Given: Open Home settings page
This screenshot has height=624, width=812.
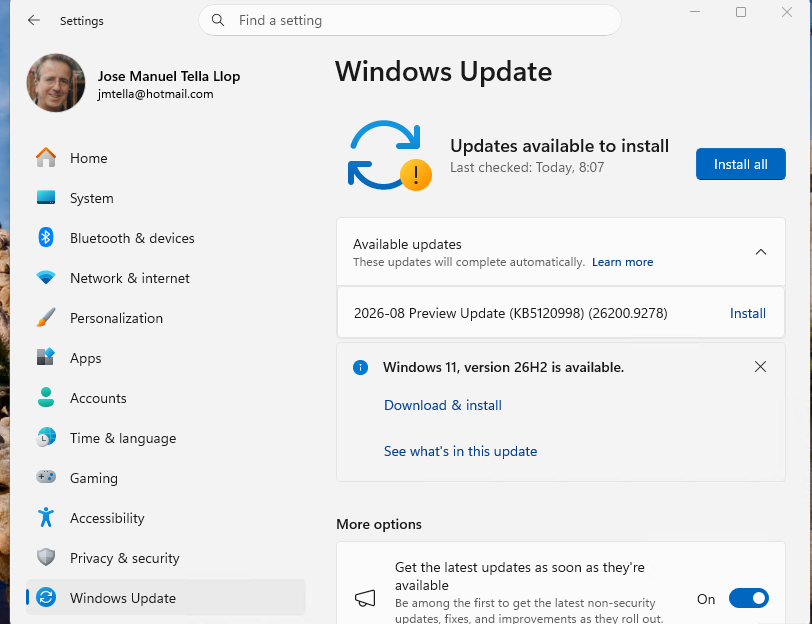Looking at the screenshot, I should click(x=166, y=157).
